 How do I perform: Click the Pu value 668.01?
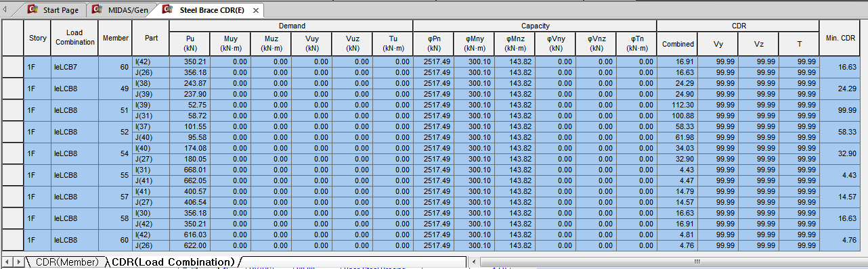click(x=190, y=170)
